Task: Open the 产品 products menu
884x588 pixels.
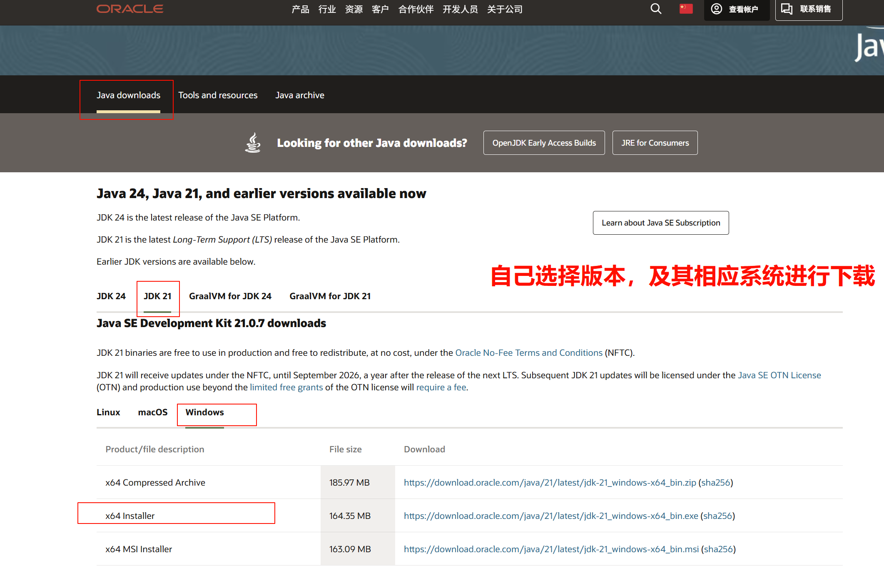Action: (300, 9)
